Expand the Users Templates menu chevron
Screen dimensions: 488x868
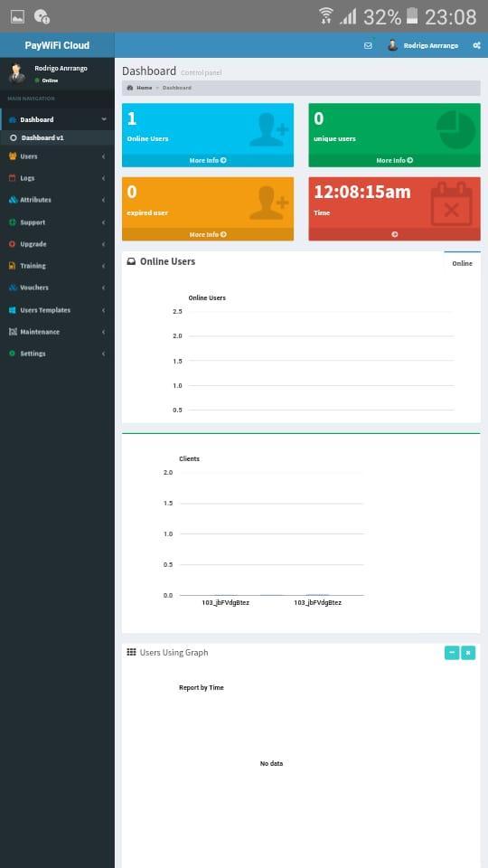pos(103,310)
